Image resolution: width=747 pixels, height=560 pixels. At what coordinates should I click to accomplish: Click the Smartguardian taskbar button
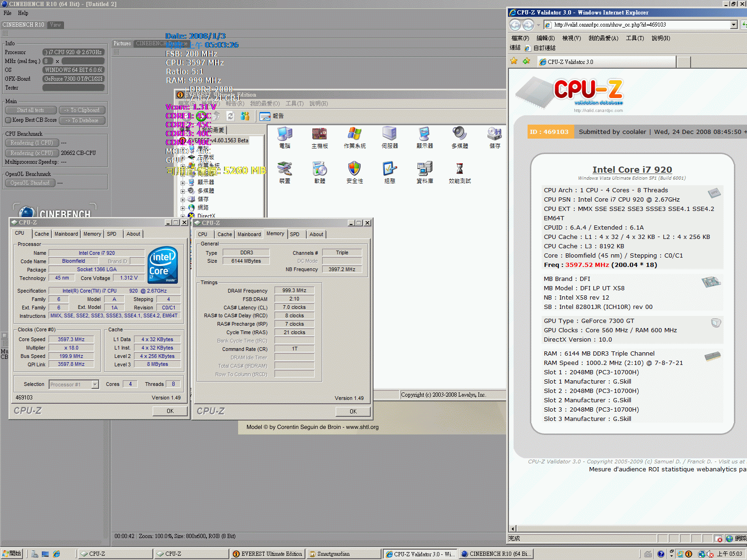point(344,554)
